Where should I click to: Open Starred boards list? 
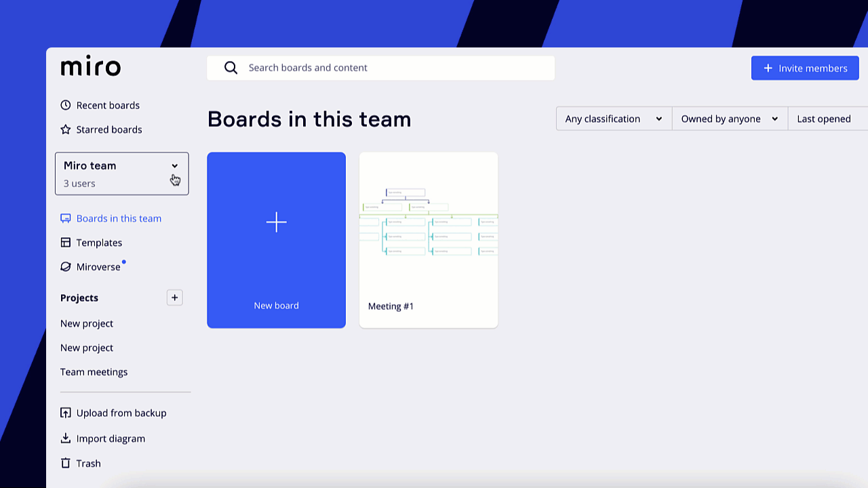(x=108, y=129)
